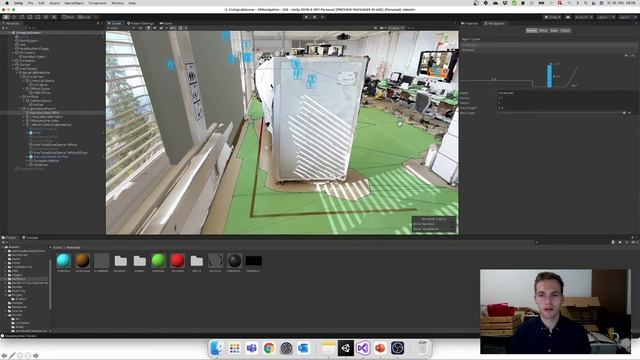This screenshot has width=640, height=360.
Task: Add a new agent type with plus button
Action: [626, 55]
